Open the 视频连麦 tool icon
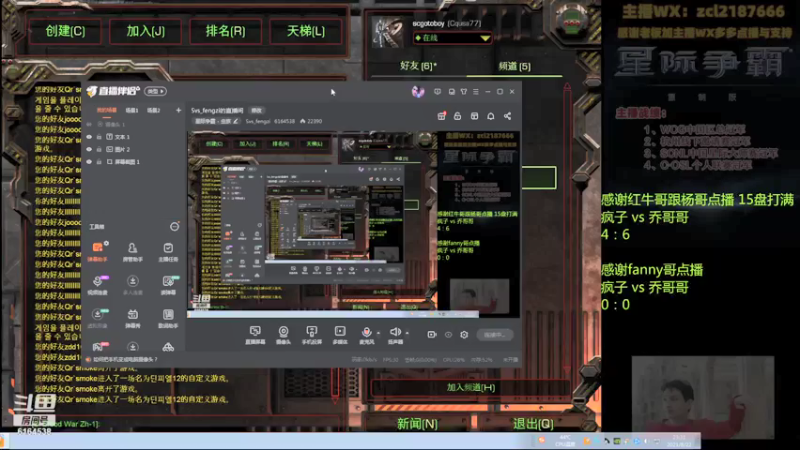 [x=97, y=285]
